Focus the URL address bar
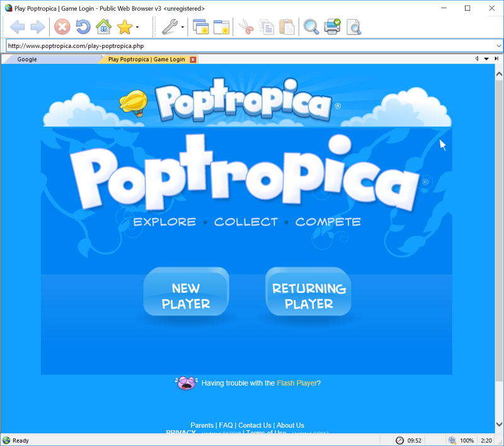 click(251, 45)
